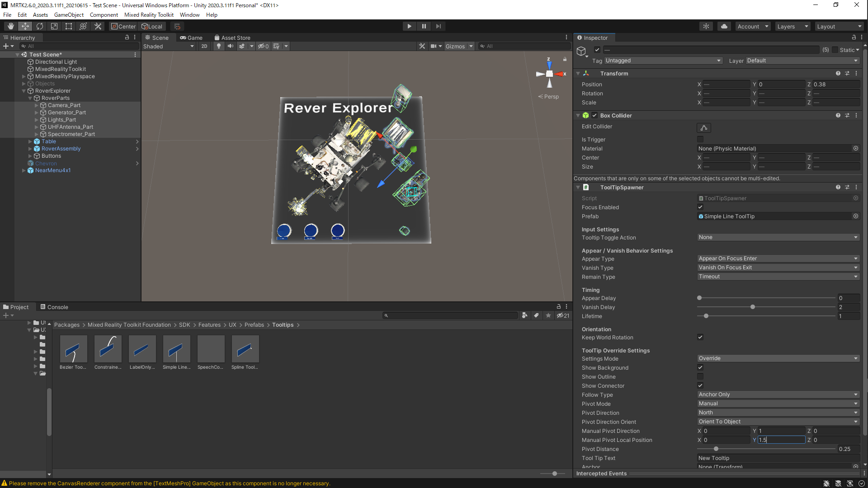Select the Bezier ToolTip prefab thumbnail

point(73,349)
